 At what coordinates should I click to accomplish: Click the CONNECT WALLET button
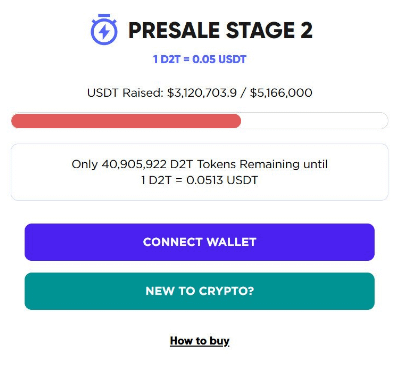click(x=200, y=242)
